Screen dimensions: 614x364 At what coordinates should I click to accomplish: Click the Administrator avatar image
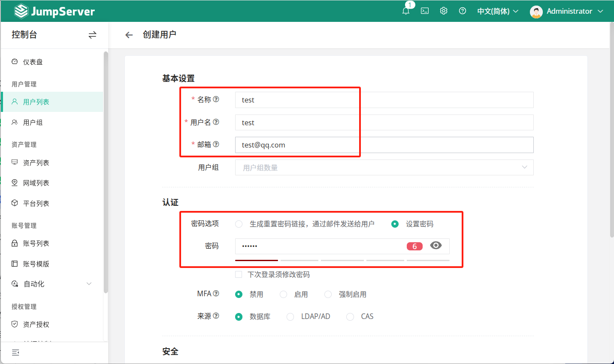click(x=536, y=12)
